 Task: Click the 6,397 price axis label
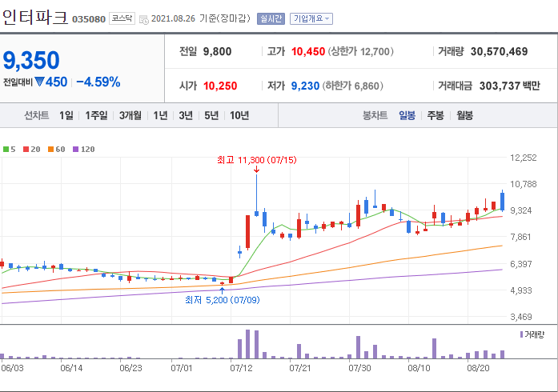[521, 264]
